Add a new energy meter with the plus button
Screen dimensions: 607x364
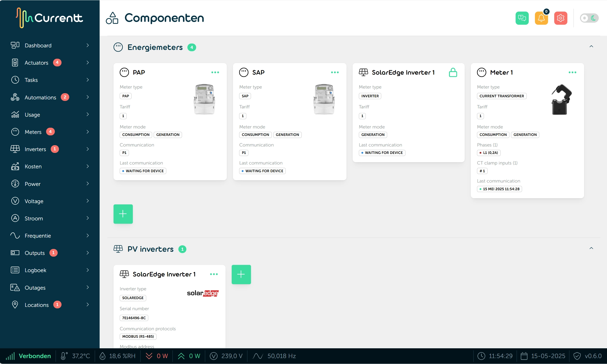123,214
